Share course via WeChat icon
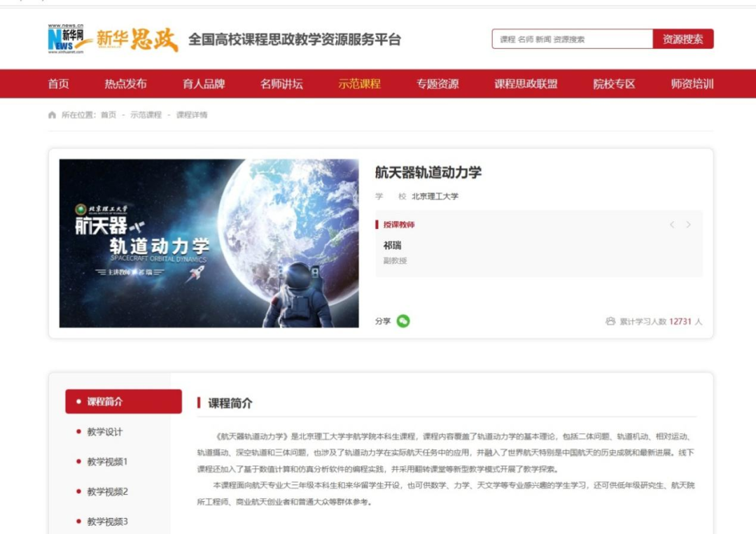 coord(403,321)
